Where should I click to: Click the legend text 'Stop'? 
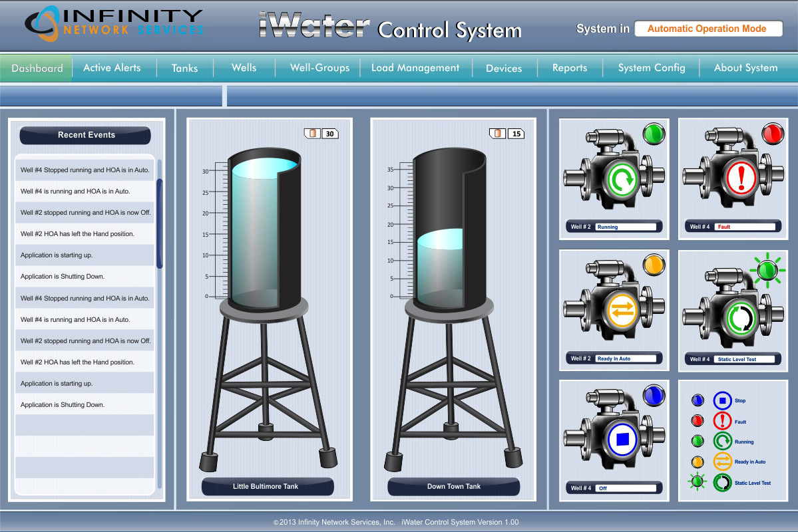click(740, 401)
